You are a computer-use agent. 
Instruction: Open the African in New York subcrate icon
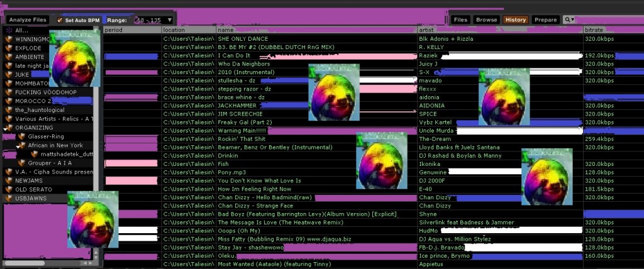[22, 145]
